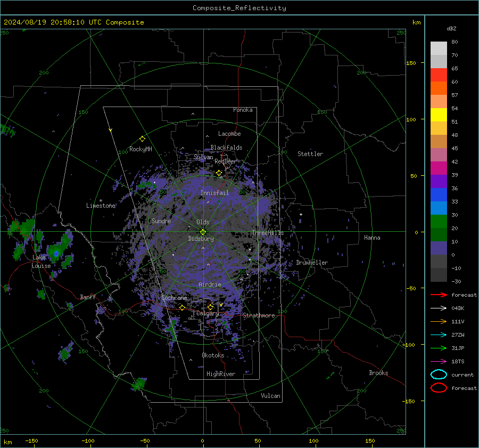
Task: Click the Calgary city label
Action: tap(208, 313)
